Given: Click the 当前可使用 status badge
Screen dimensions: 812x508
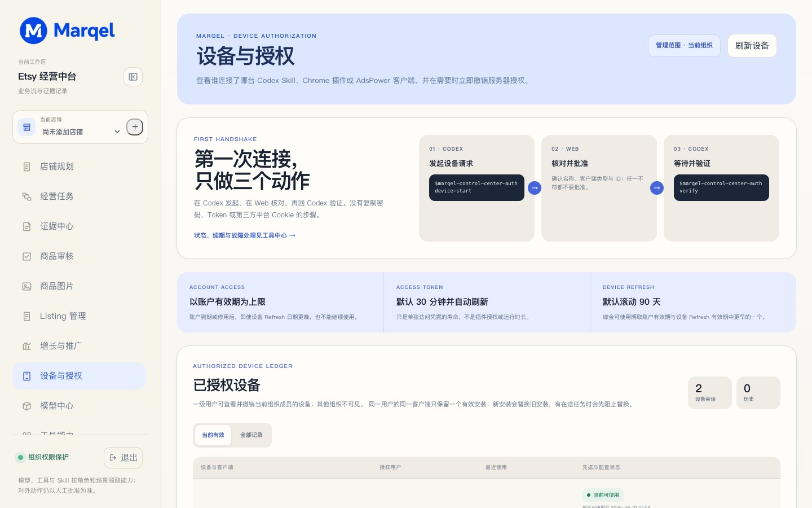Looking at the screenshot, I should [603, 495].
